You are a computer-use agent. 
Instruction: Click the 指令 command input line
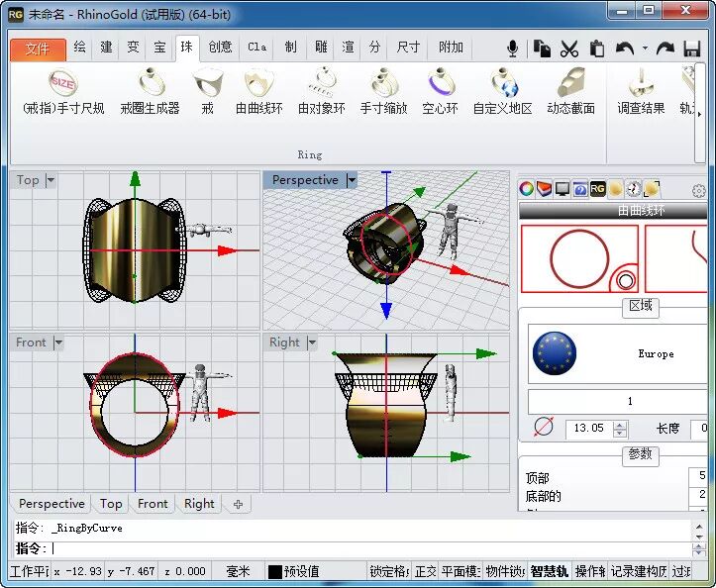pos(352,548)
